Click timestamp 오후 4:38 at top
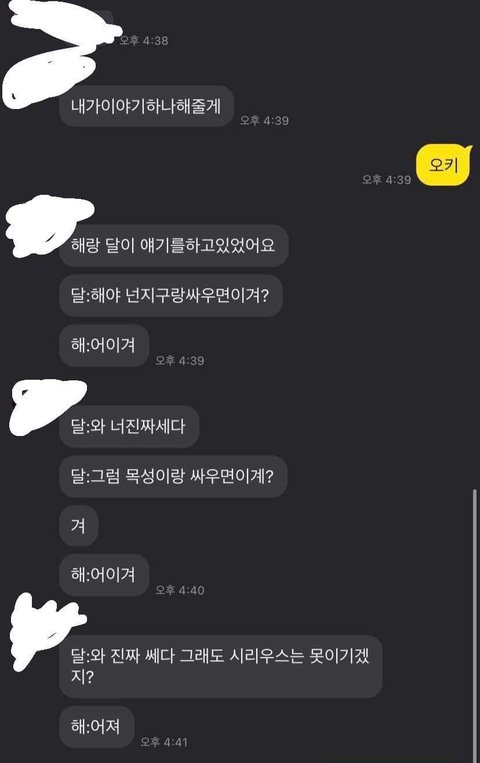The width and height of the screenshot is (480, 763). pyautogui.click(x=144, y=40)
